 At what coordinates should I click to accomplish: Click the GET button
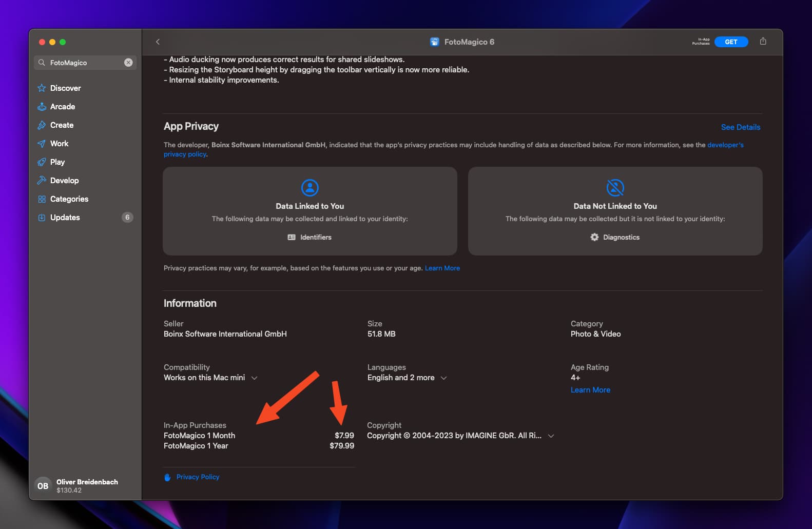pos(731,42)
